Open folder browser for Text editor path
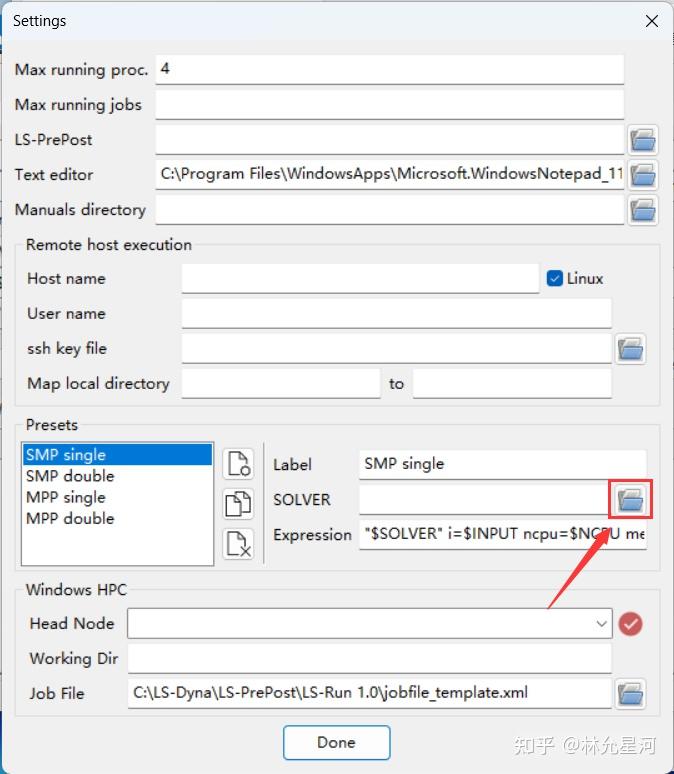 point(642,175)
